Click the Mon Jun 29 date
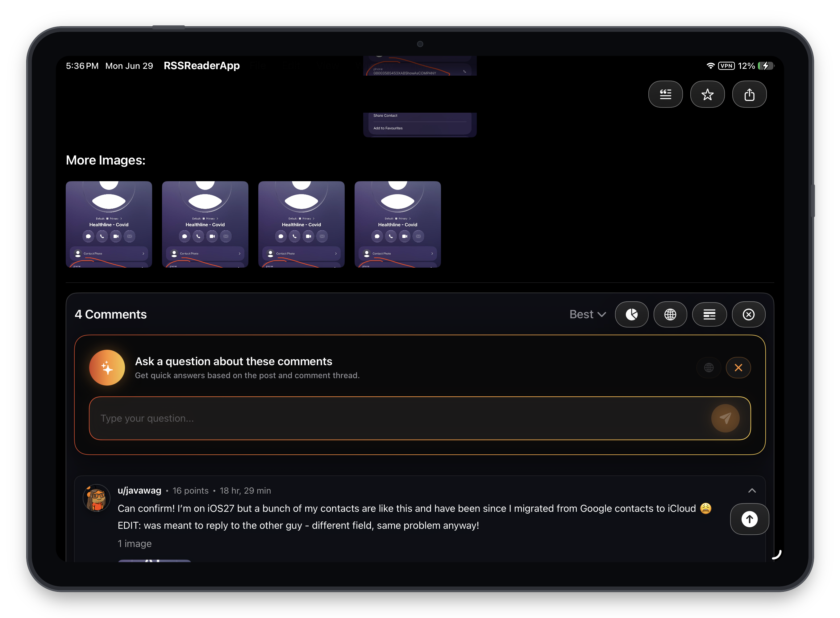The image size is (840, 618). [x=129, y=66]
